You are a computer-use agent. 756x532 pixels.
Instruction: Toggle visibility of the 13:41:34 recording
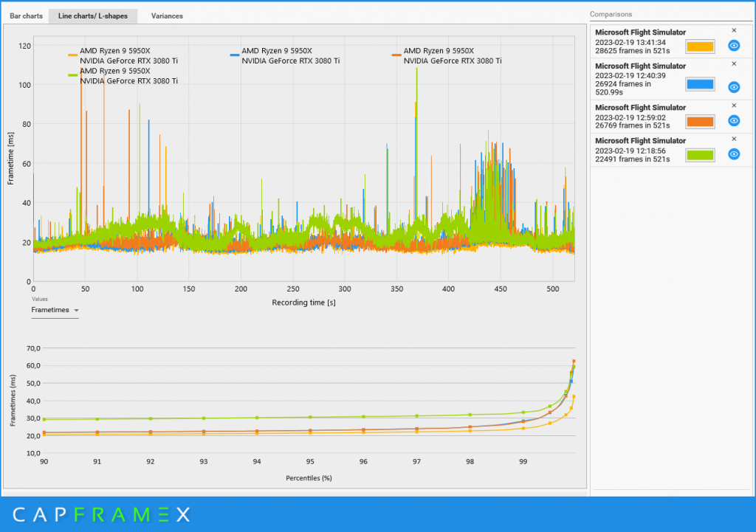coord(734,46)
